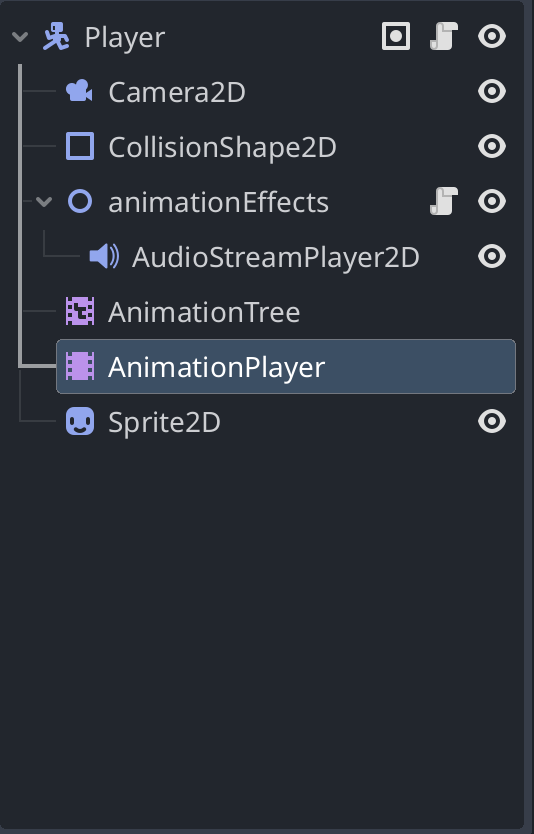Select the AnimationPlayer node
Image resolution: width=534 pixels, height=834 pixels.
pyautogui.click(x=286, y=366)
